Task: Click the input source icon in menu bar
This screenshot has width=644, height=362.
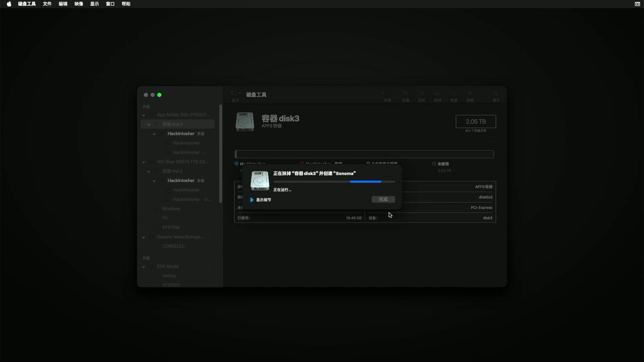Action: [637, 4]
